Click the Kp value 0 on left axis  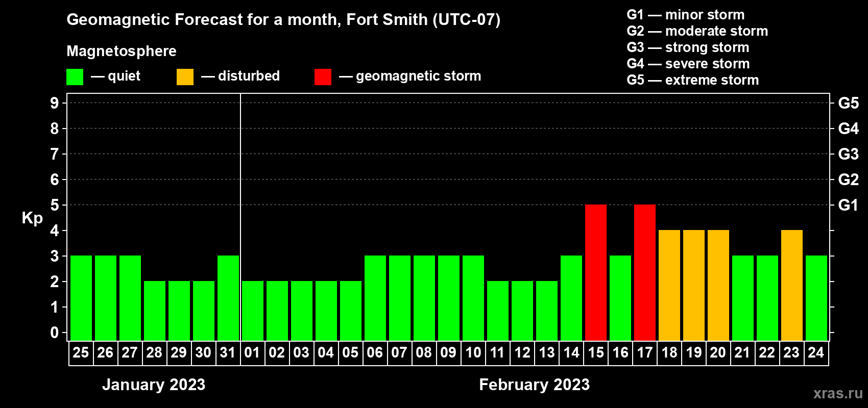[55, 333]
